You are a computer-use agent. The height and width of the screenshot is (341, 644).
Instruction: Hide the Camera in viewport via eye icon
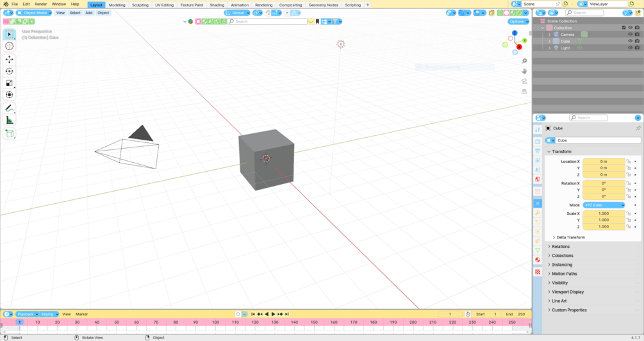click(631, 35)
